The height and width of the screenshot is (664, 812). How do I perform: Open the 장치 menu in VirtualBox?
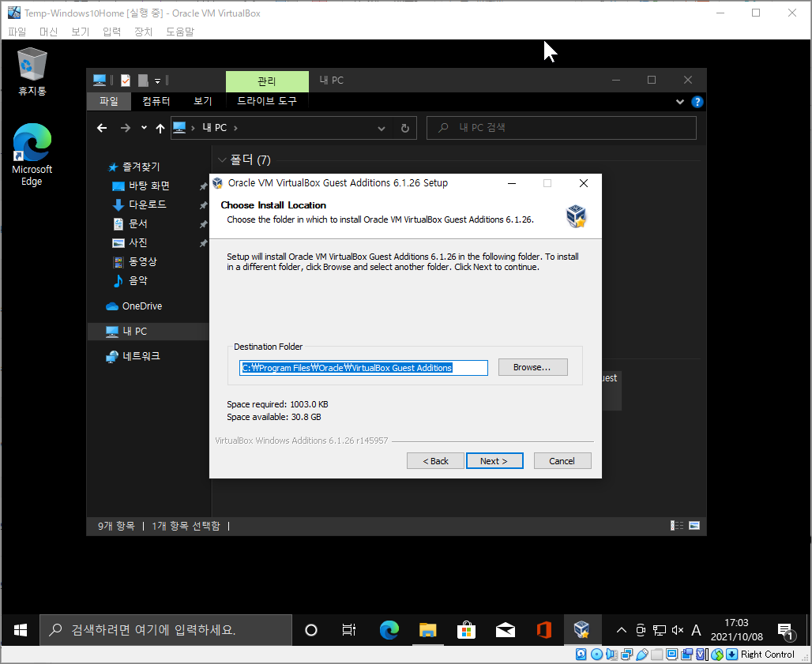point(144,32)
